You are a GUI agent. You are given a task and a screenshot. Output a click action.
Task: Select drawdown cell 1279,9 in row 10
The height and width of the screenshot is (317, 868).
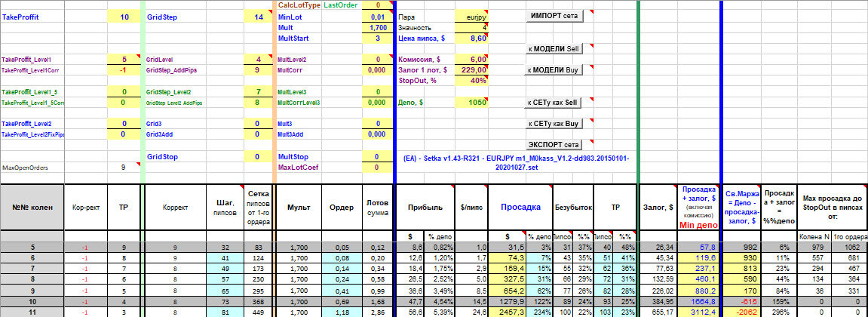coord(507,301)
